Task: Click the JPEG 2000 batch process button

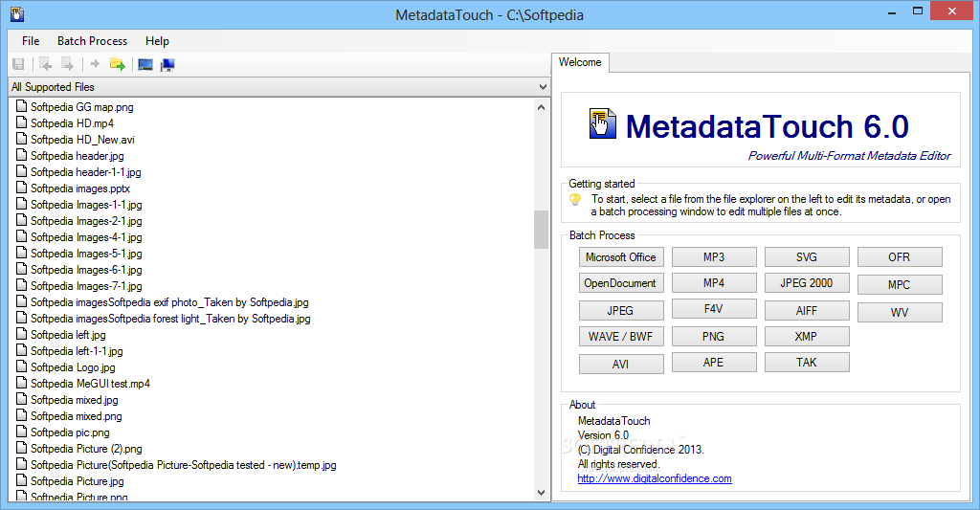Action: coord(807,282)
